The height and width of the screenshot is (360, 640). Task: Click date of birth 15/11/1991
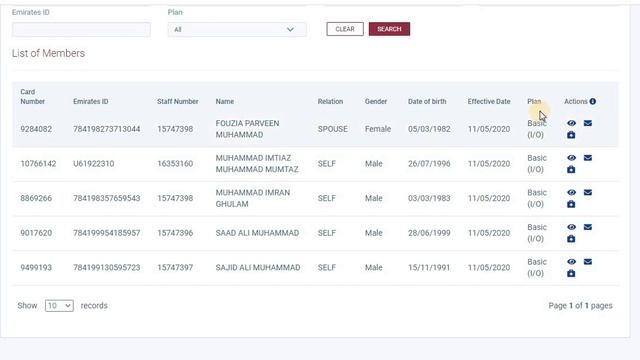pos(429,268)
